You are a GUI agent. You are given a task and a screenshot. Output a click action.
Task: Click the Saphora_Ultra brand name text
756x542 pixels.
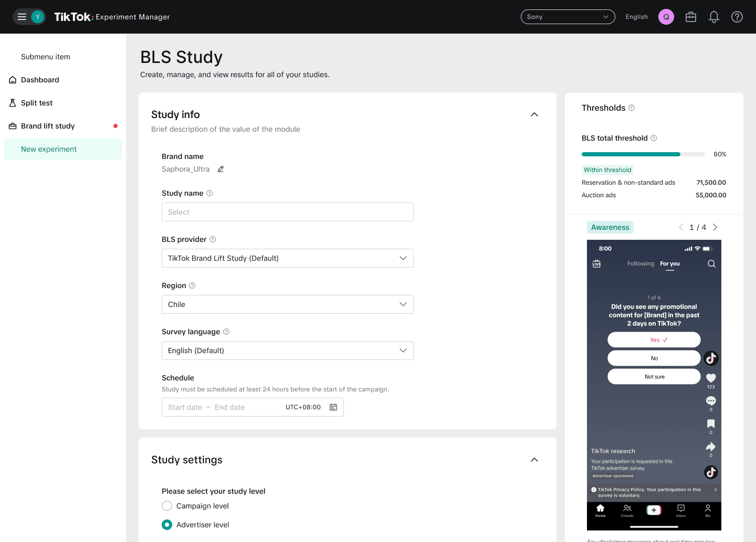click(185, 169)
